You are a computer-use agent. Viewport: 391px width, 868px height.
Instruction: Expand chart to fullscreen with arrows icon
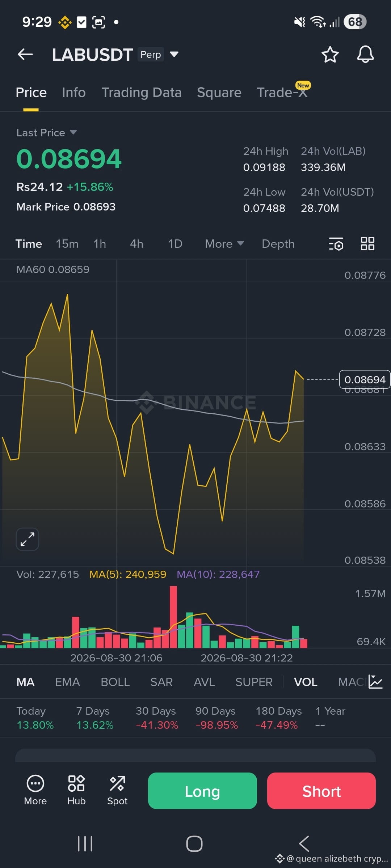(x=28, y=539)
